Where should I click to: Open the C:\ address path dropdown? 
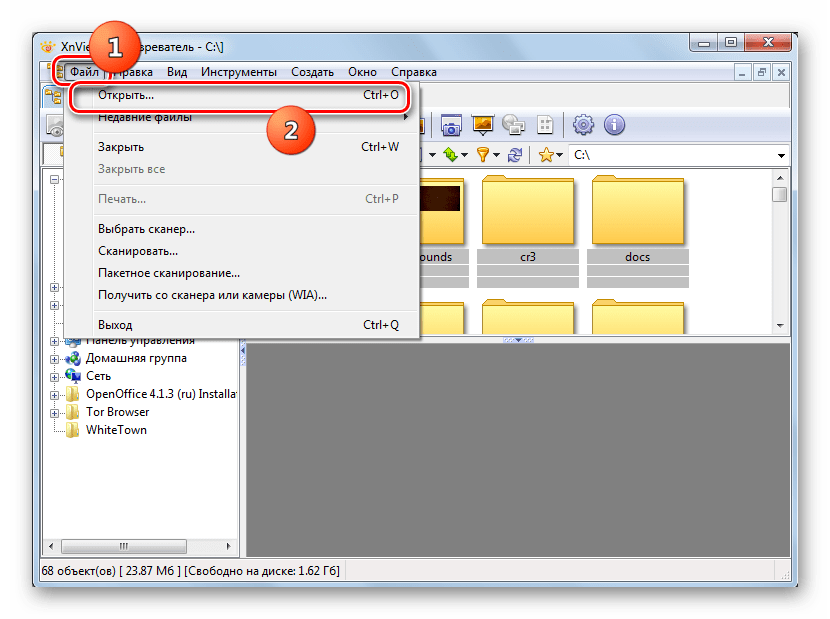[x=781, y=156]
